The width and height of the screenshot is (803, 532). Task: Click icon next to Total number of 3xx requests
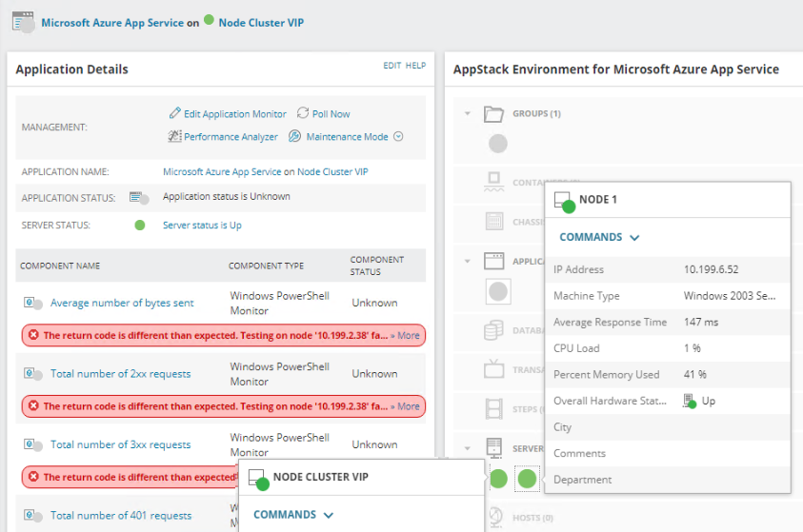tap(32, 444)
